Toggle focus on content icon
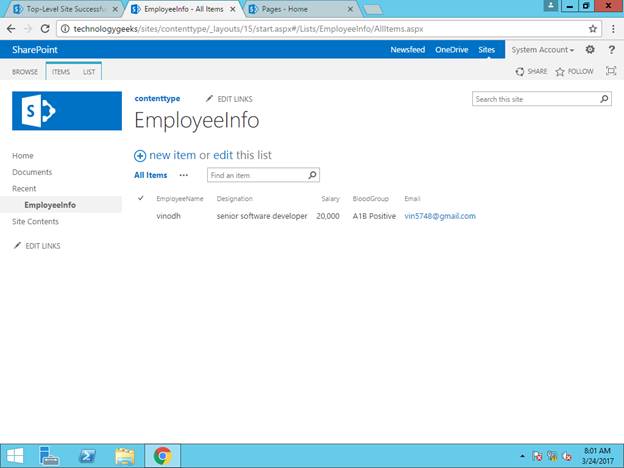The image size is (624, 468). click(611, 71)
